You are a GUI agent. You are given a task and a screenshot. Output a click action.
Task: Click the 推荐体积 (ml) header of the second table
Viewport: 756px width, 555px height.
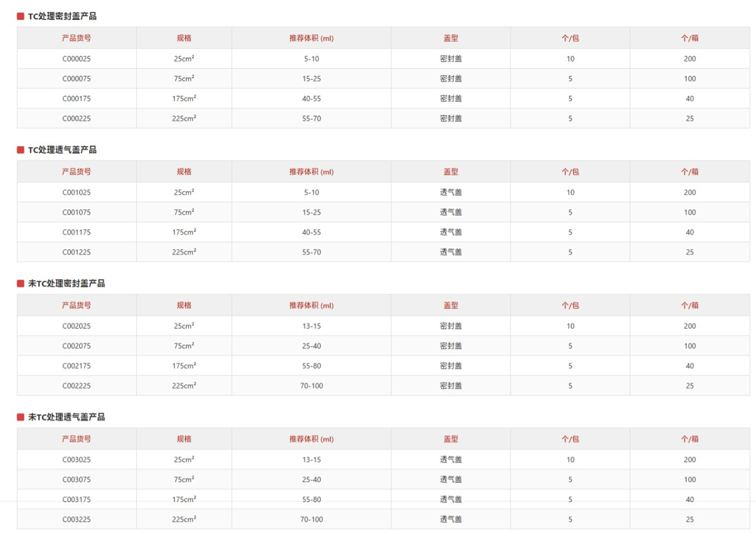coord(312,172)
